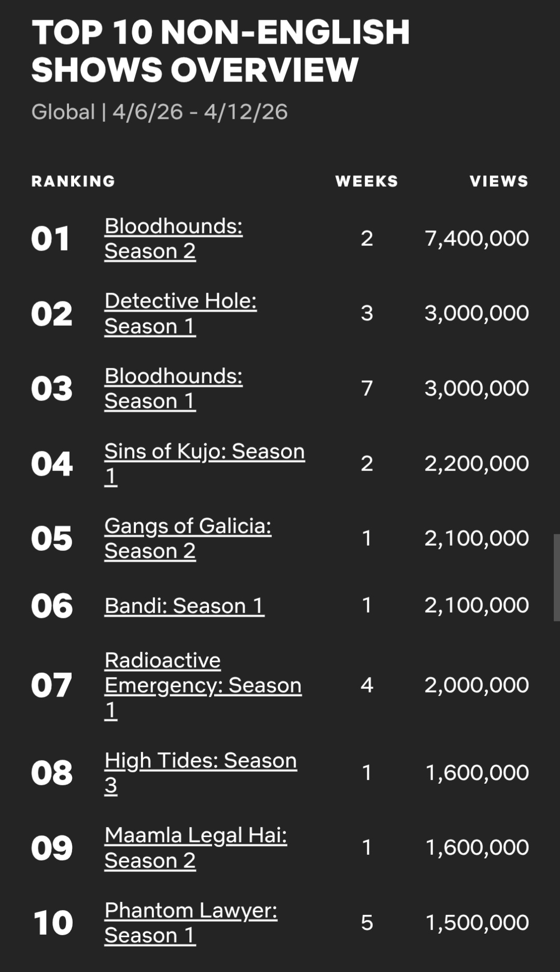
Task: Select Gangs of Galicia: Season 2 link
Action: point(187,538)
